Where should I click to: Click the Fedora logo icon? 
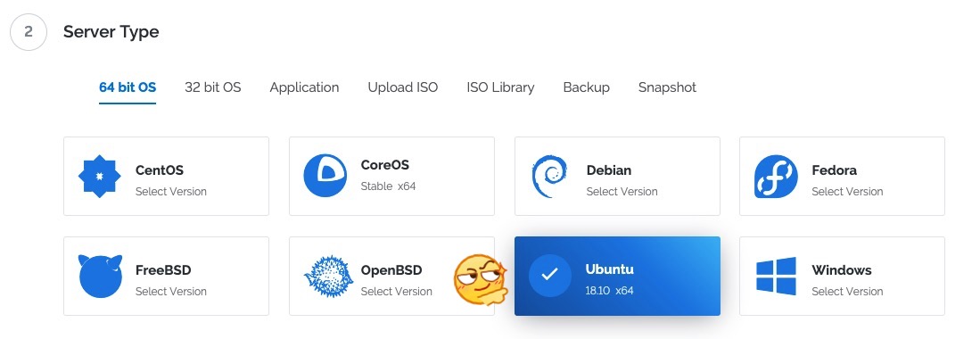pos(776,177)
